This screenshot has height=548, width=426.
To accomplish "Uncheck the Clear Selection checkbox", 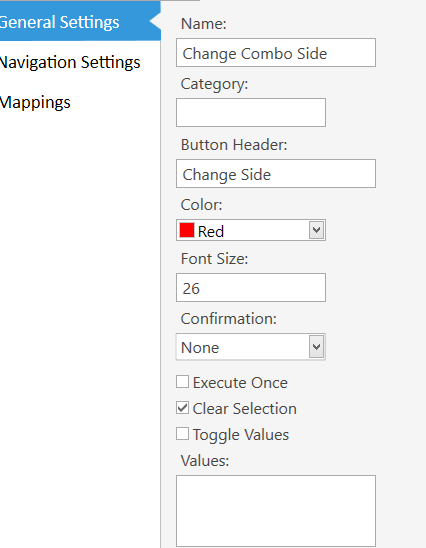I will coord(182,408).
